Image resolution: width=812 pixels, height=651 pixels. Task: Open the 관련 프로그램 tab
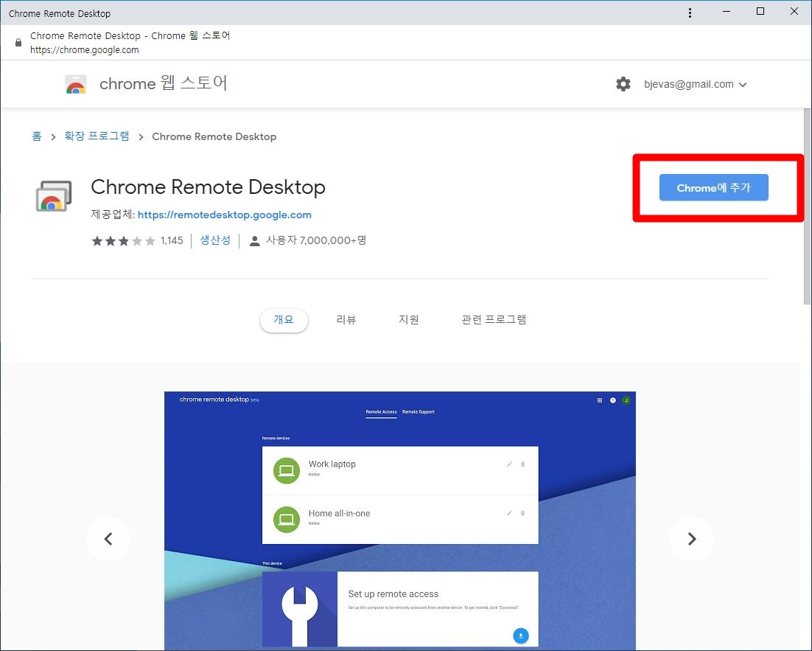[x=494, y=320]
